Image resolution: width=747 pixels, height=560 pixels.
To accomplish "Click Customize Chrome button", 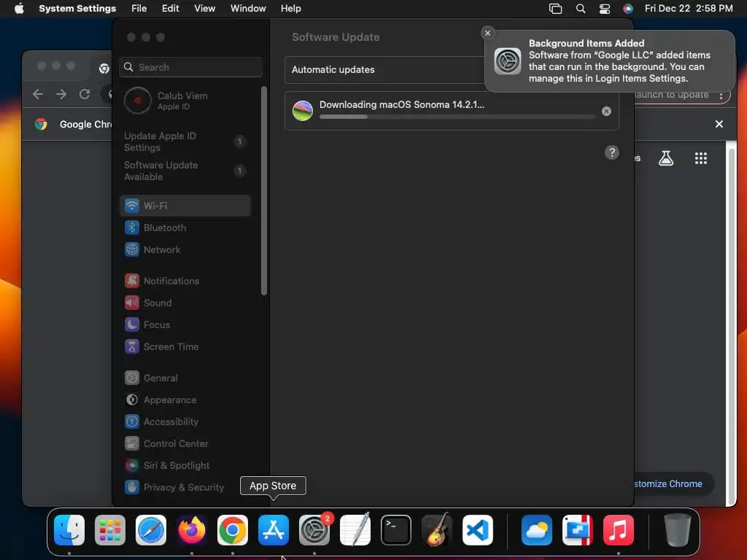I will click(x=673, y=484).
